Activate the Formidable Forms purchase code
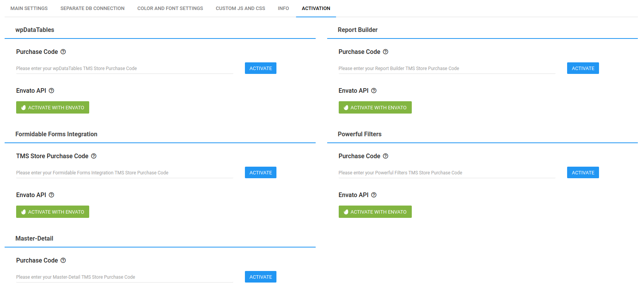The image size is (644, 291). [x=261, y=172]
